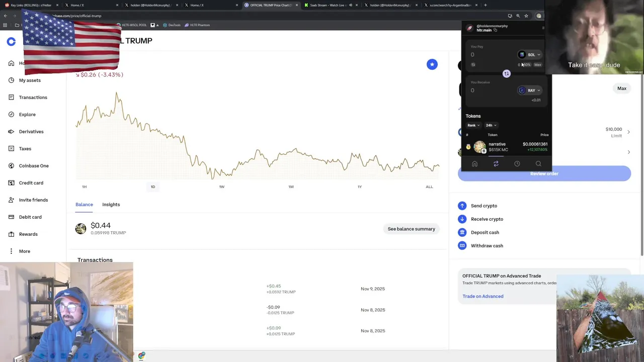The height and width of the screenshot is (362, 644).
Task: Open Taxes page
Action: 20,149
